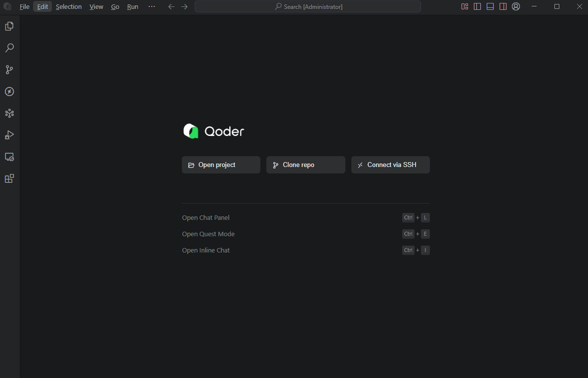The width and height of the screenshot is (588, 378).
Task: Open the Run menu
Action: coord(132,7)
